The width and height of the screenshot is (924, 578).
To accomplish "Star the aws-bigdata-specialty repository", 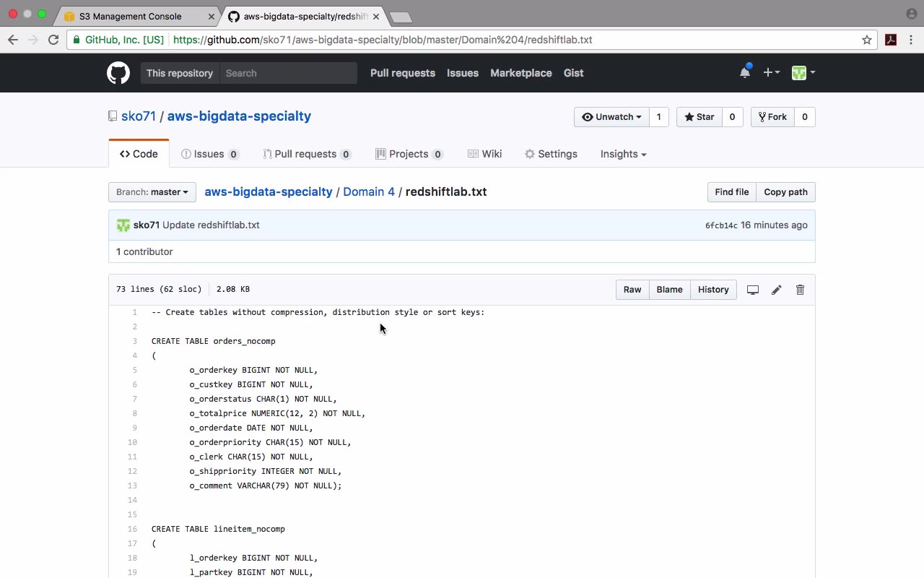I will [699, 117].
